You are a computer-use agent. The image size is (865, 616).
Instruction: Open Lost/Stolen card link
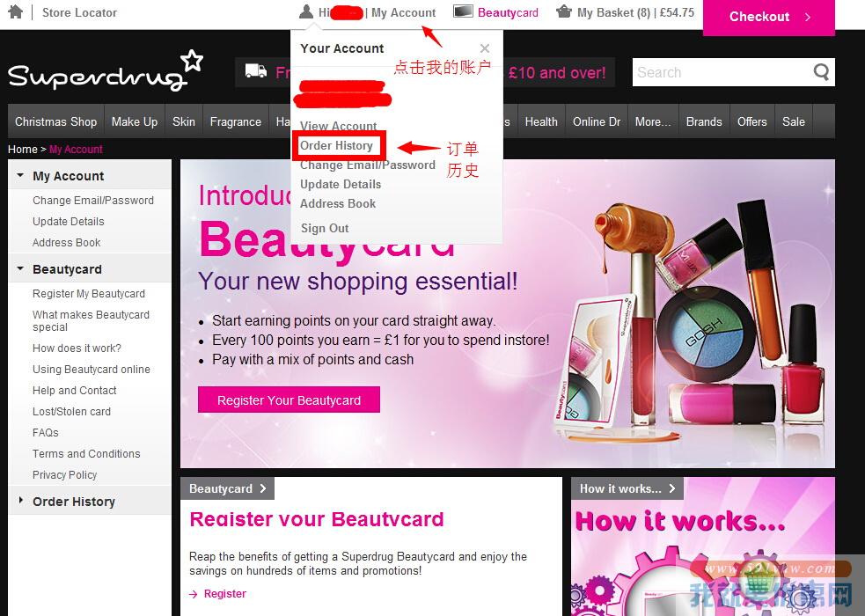tap(71, 412)
